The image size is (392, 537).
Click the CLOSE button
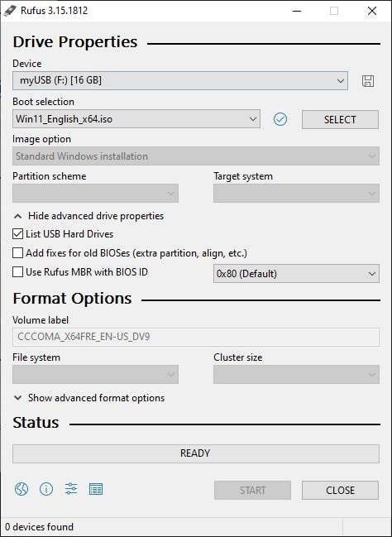(340, 490)
